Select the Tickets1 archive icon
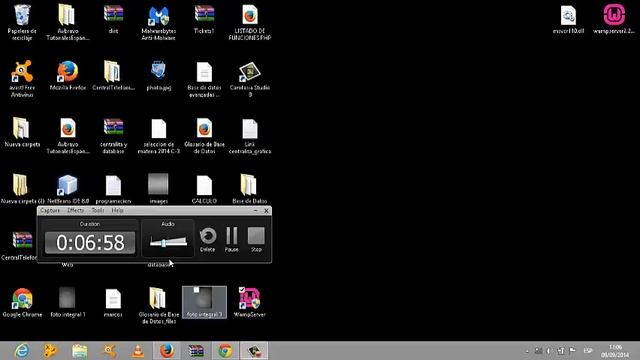The height and width of the screenshot is (360, 640). click(x=204, y=19)
